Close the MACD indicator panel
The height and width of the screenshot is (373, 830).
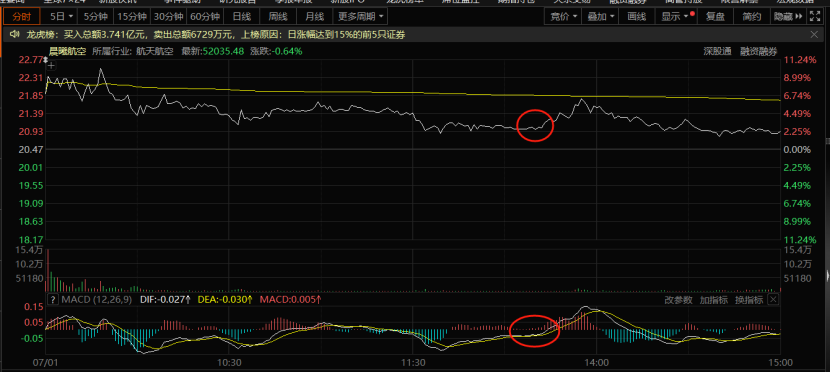coord(773,300)
